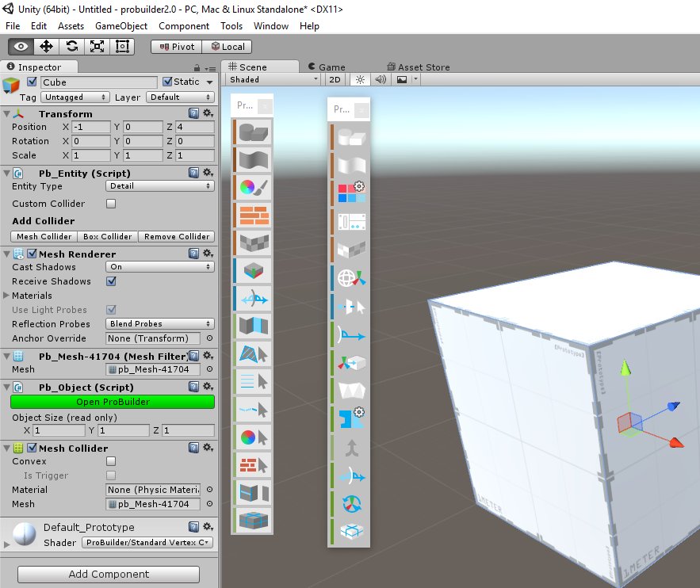Screen dimensions: 700x588
Task: Click the globe with axes icon
Action: (x=351, y=278)
